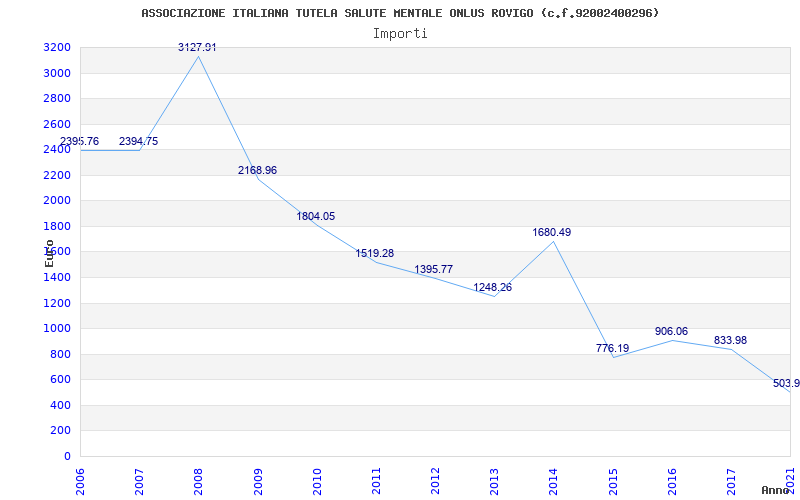Click the year 2007 axis label
Viewport: 800px width, 500px height.
point(139,482)
